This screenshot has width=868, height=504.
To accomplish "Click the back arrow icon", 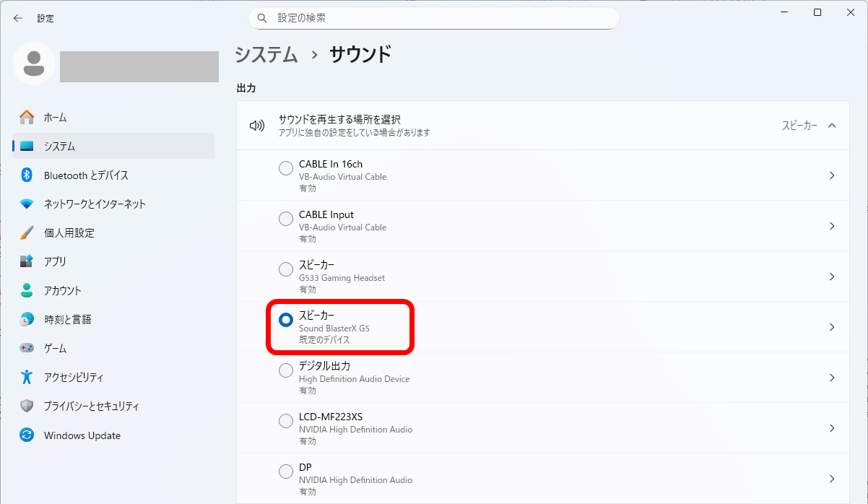I will [x=18, y=18].
